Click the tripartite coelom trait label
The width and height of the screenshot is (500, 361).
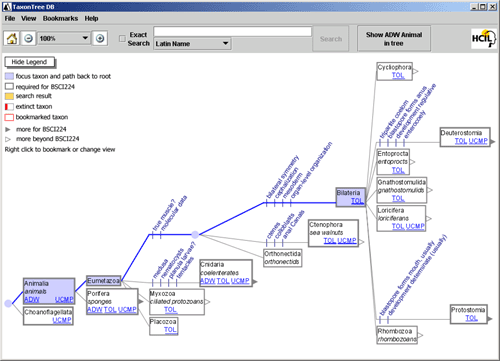point(394,119)
